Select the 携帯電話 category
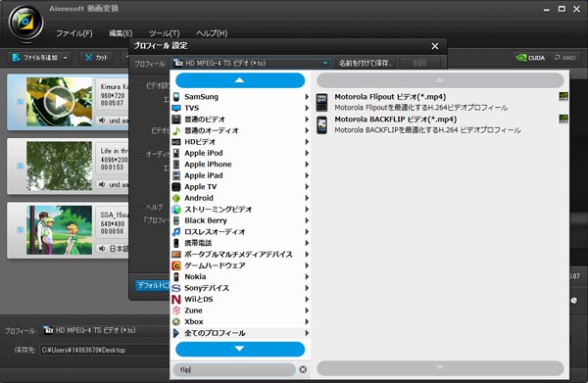This screenshot has width=588, height=383. pyautogui.click(x=241, y=243)
